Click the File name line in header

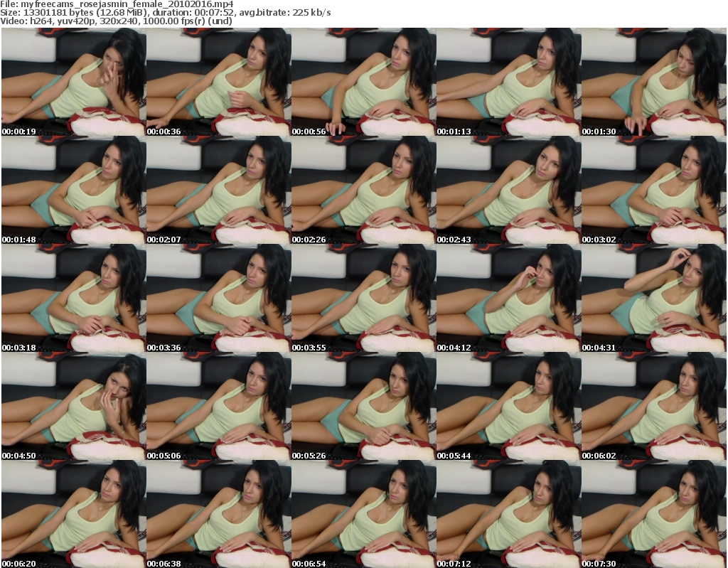pos(117,4)
